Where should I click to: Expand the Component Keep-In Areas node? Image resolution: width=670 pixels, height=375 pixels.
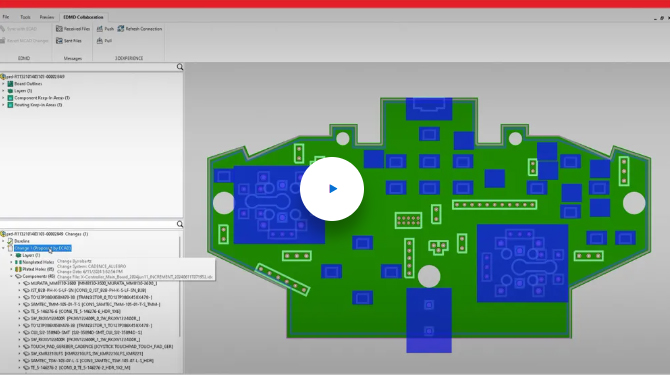pyautogui.click(x=3, y=98)
